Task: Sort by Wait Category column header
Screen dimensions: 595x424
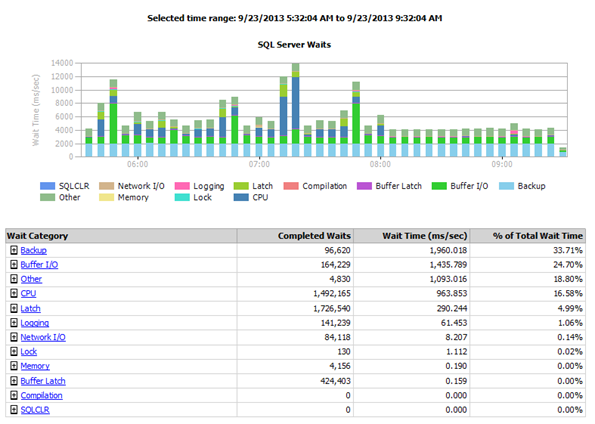Action: [121, 236]
